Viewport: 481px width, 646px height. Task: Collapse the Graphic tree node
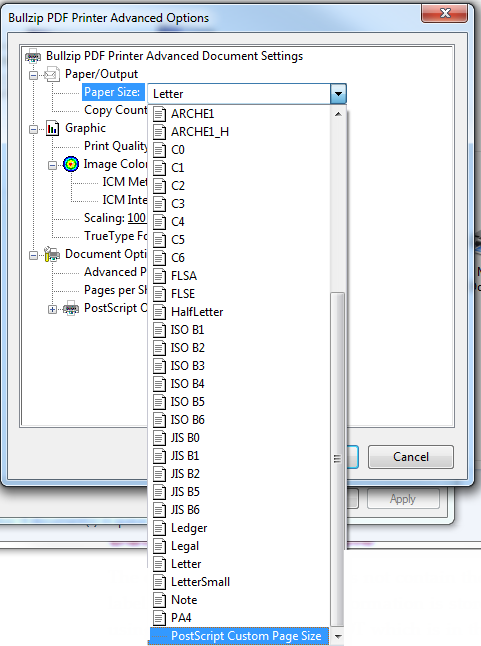point(33,129)
